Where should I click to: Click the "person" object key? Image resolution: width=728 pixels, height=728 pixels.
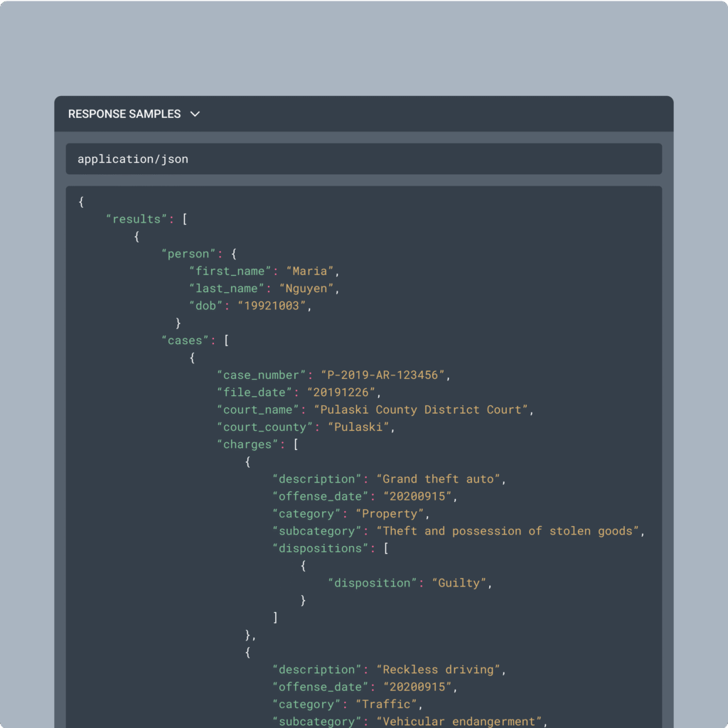pos(188,254)
